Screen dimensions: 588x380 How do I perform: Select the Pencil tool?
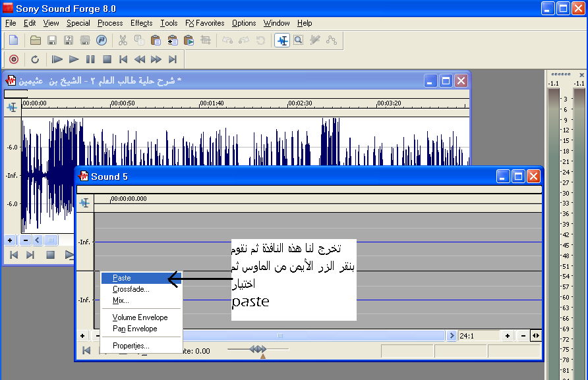[314, 40]
